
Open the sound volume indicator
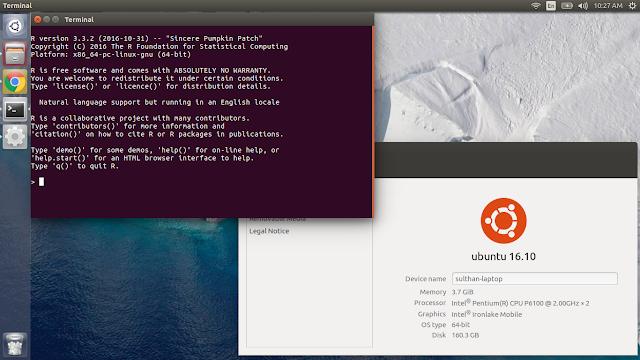point(583,6)
